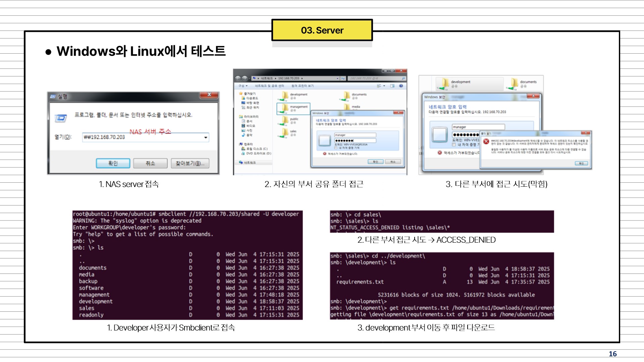Screen dimensions: 644x362
Task: Click 네트워크 및 공유 센터 in Explorer toolbar
Action: (x=269, y=86)
